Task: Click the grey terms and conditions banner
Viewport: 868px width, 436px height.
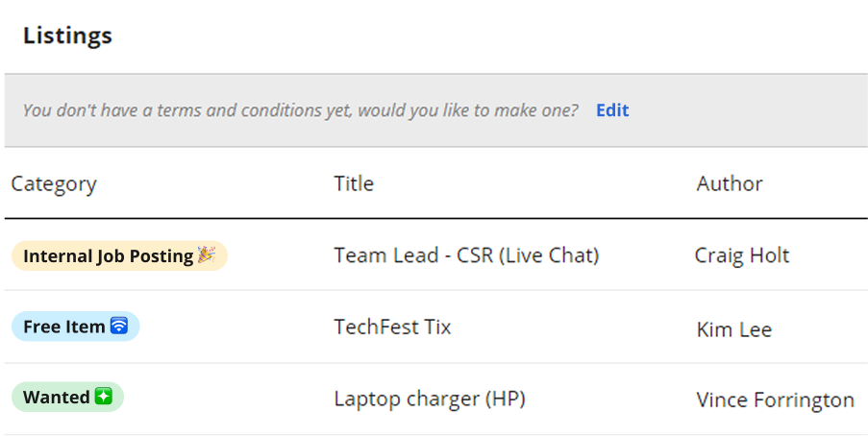Action: [436, 110]
